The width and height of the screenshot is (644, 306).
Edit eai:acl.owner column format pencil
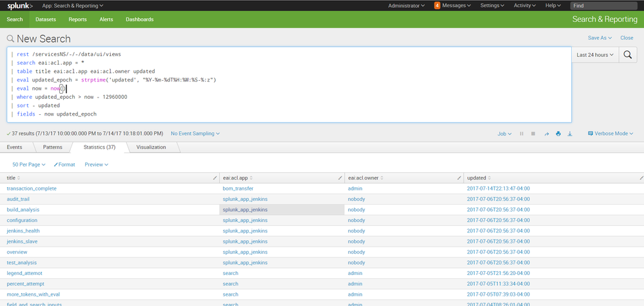[459, 178]
